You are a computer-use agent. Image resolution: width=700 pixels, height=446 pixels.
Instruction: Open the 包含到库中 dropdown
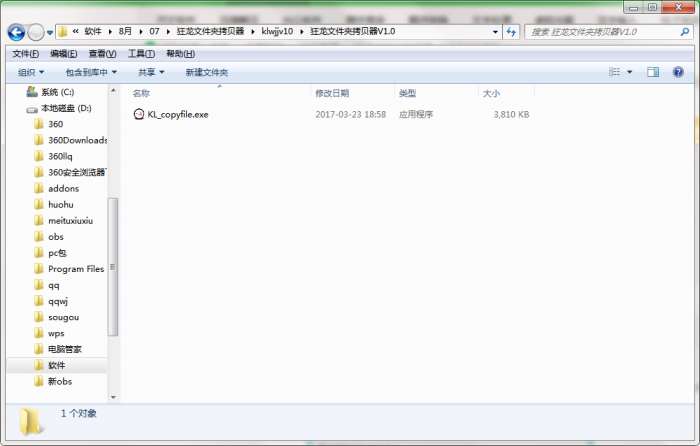coord(91,72)
